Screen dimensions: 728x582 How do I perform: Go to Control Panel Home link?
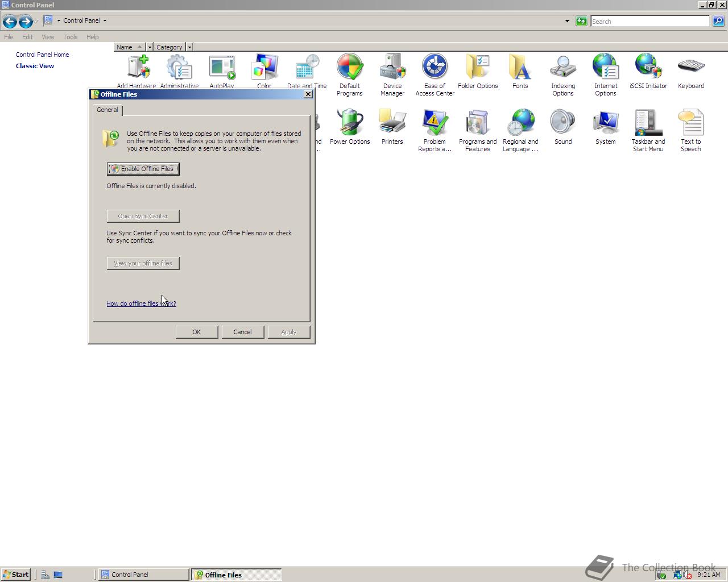(42, 55)
